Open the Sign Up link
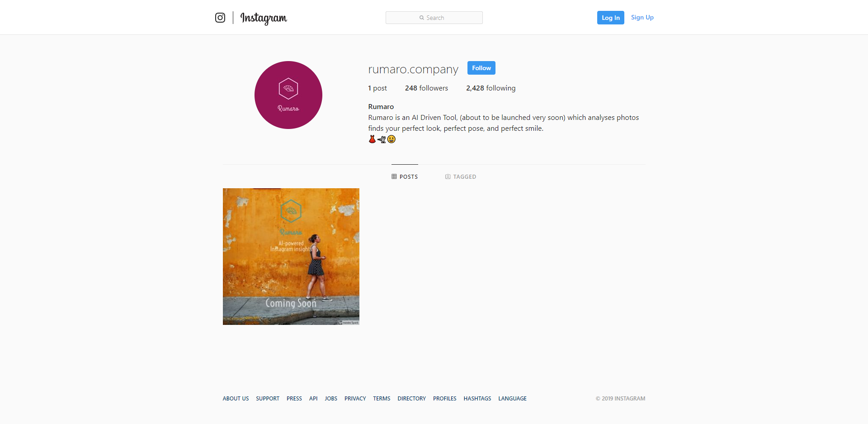Screen dimensions: 868x424 642,18
